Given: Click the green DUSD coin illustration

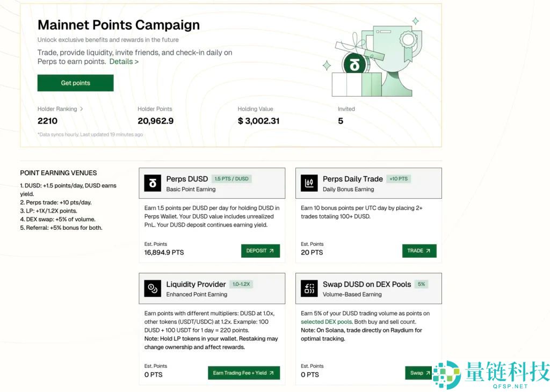Looking at the screenshot, I should coord(354,66).
